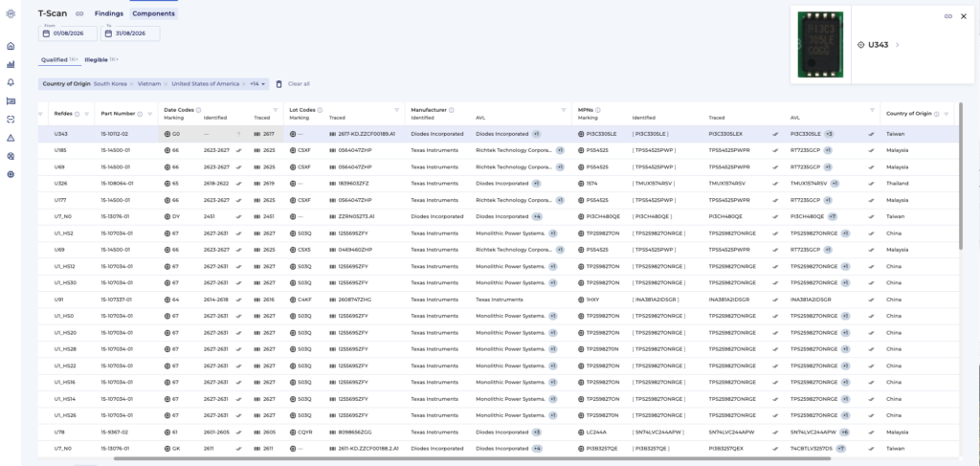Show info for the Part Number column
Screen dimensions: 980x466
click(x=140, y=114)
